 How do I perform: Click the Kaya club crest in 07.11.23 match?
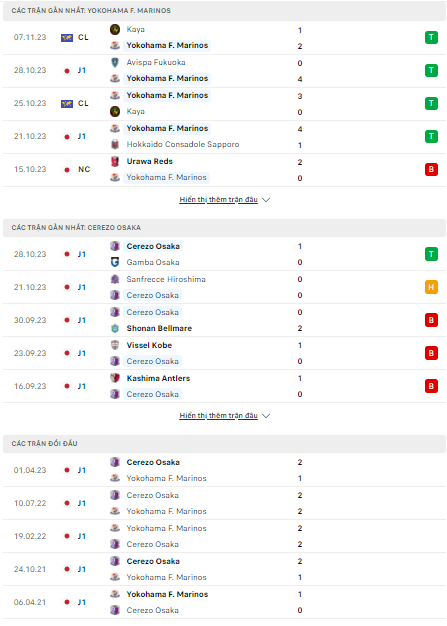(x=115, y=29)
